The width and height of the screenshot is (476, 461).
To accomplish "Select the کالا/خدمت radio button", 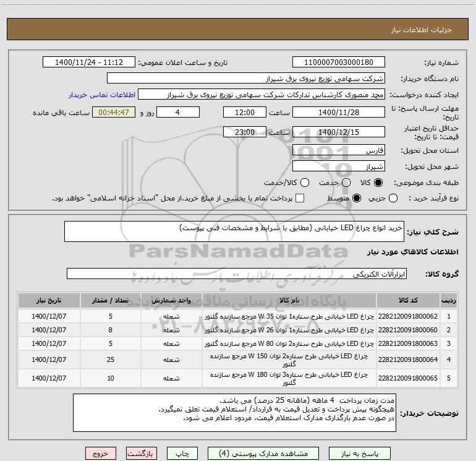I will [x=305, y=183].
